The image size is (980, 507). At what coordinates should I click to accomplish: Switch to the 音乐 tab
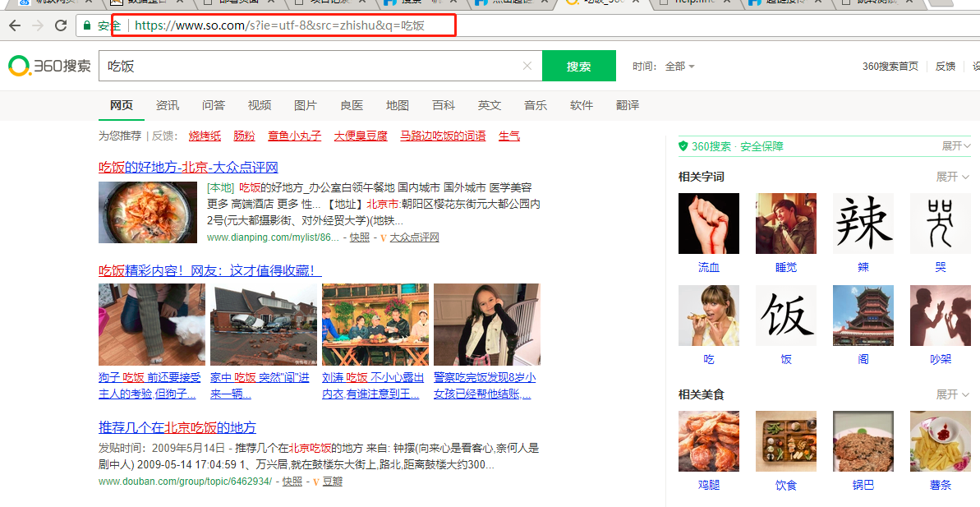tap(536, 105)
